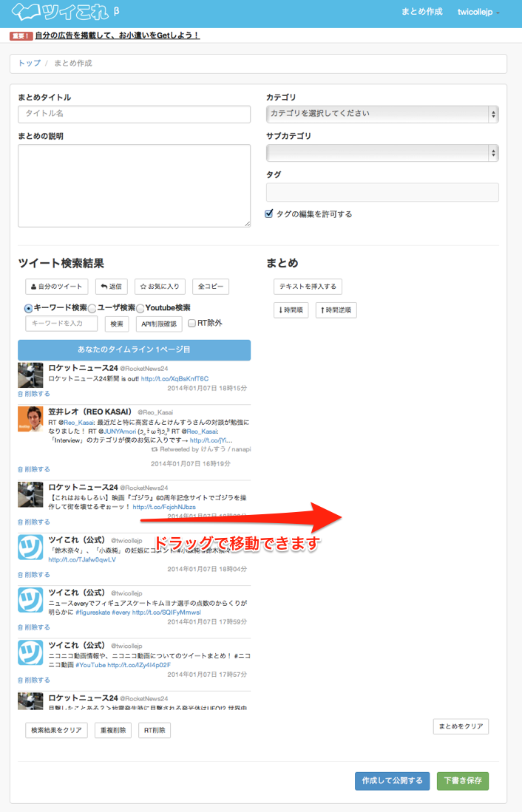Viewport: 522px width, 812px height.
Task: Click the 重複削除 button
Action: point(113,730)
